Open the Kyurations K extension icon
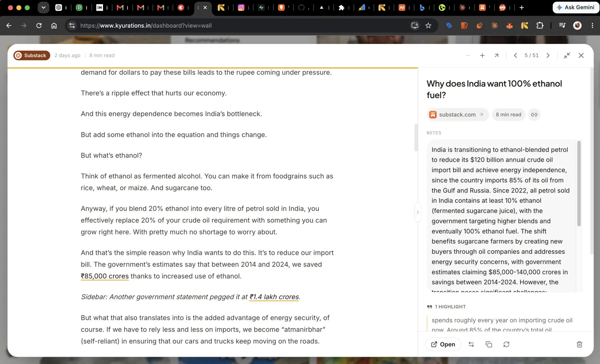Screen dimensions: 600x364 pos(525,26)
